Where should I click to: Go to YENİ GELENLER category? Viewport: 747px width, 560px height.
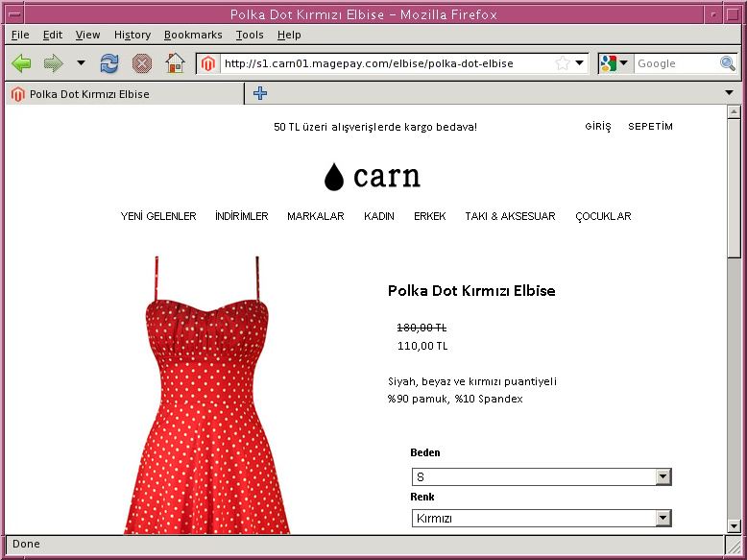[158, 216]
